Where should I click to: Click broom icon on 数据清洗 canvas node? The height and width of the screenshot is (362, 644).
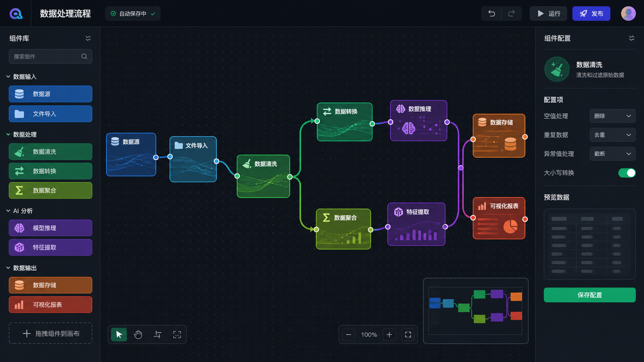pyautogui.click(x=247, y=164)
